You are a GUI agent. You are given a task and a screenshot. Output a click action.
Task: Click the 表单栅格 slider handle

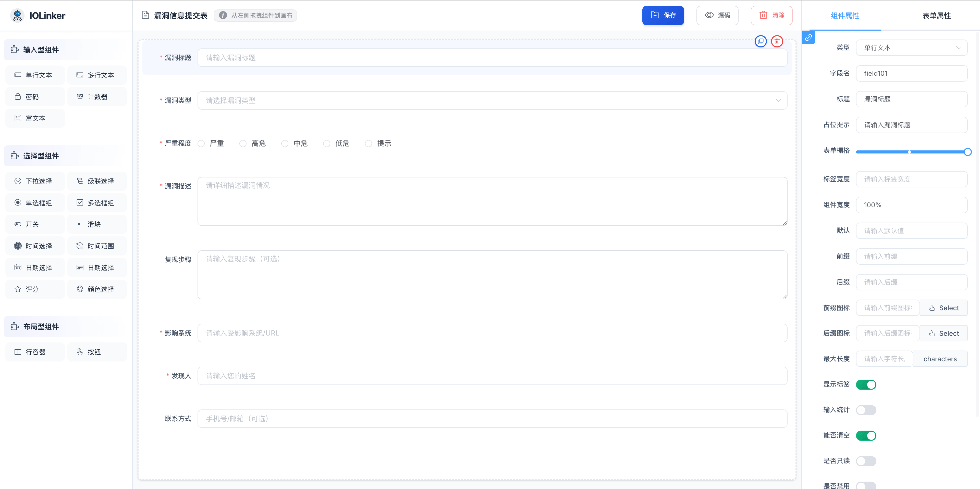click(967, 152)
